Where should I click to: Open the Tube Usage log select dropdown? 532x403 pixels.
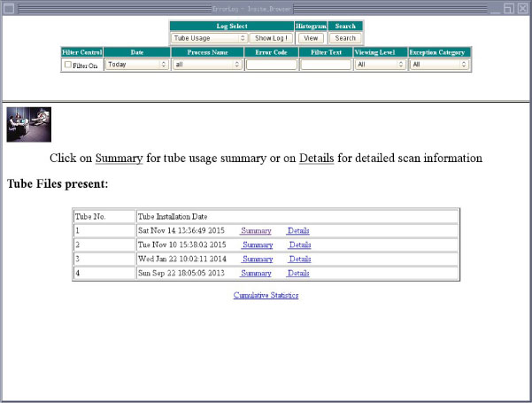click(209, 38)
